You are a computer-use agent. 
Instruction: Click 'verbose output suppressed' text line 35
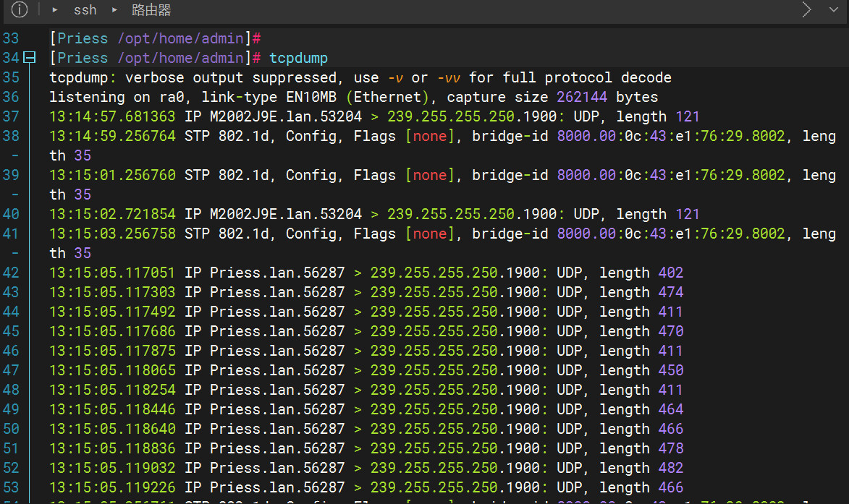(233, 77)
